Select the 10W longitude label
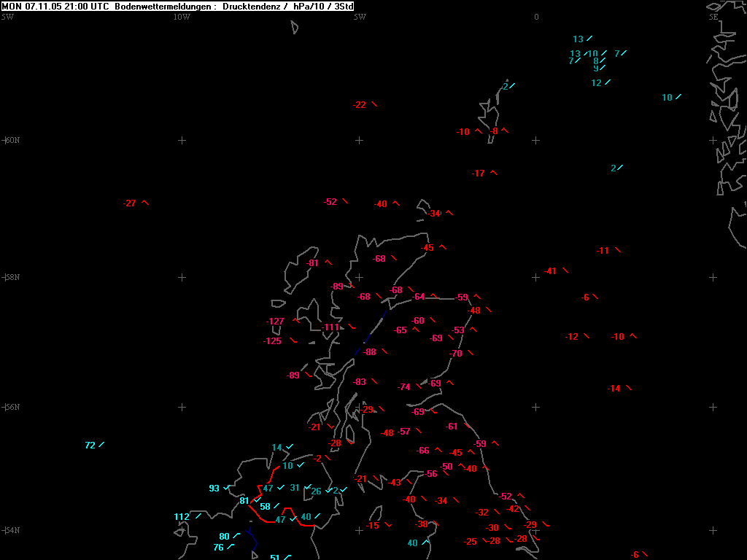The image size is (747, 560). point(182,17)
